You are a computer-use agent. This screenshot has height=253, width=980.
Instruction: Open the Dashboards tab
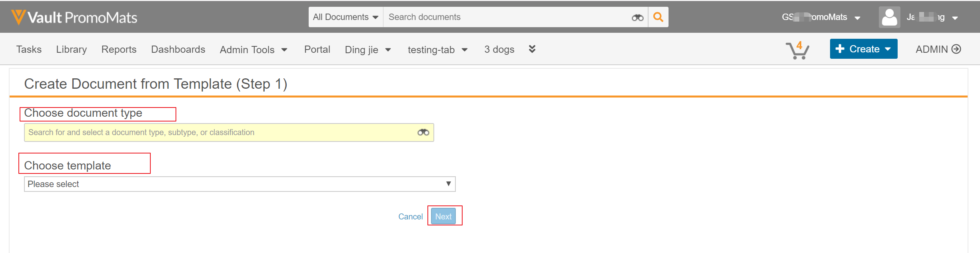[x=178, y=49]
